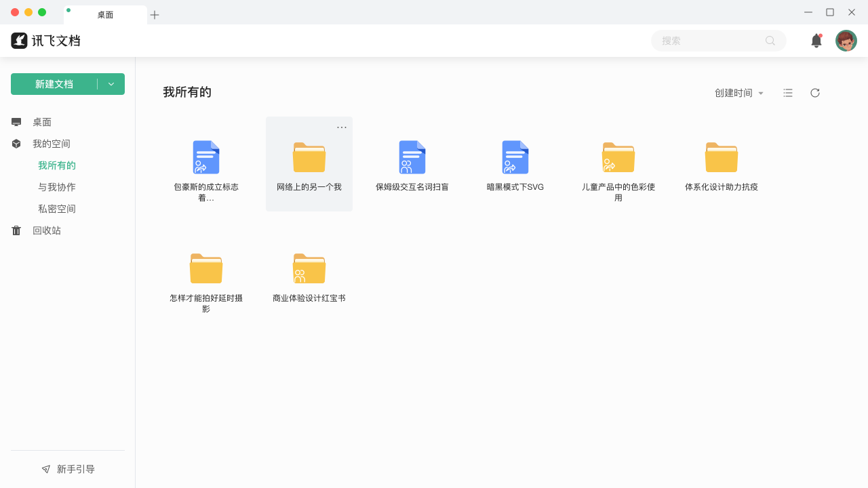Switch to 与我协作 in the sidebar
Image resolution: width=868 pixels, height=488 pixels.
click(x=57, y=186)
